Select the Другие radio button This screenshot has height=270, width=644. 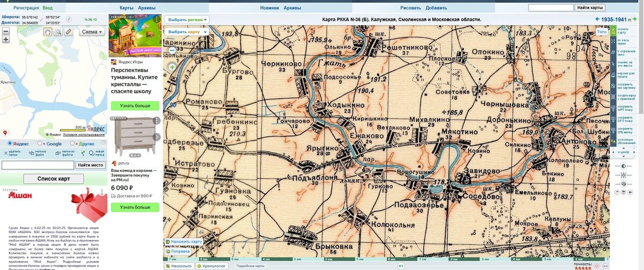pyautogui.click(x=74, y=144)
